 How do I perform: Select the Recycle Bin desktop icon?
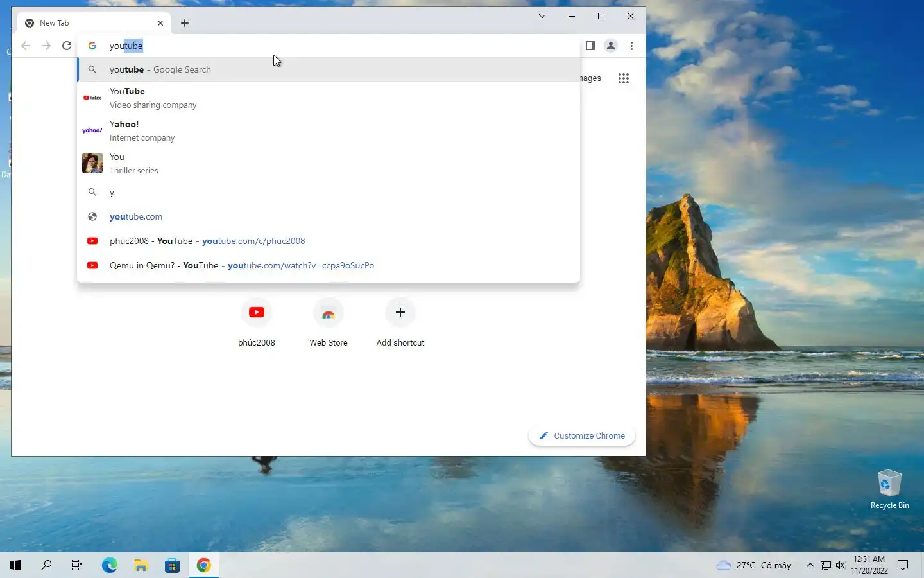click(889, 489)
